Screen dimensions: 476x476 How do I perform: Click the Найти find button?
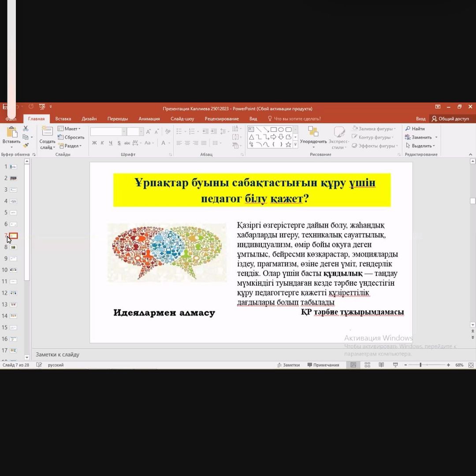click(415, 129)
